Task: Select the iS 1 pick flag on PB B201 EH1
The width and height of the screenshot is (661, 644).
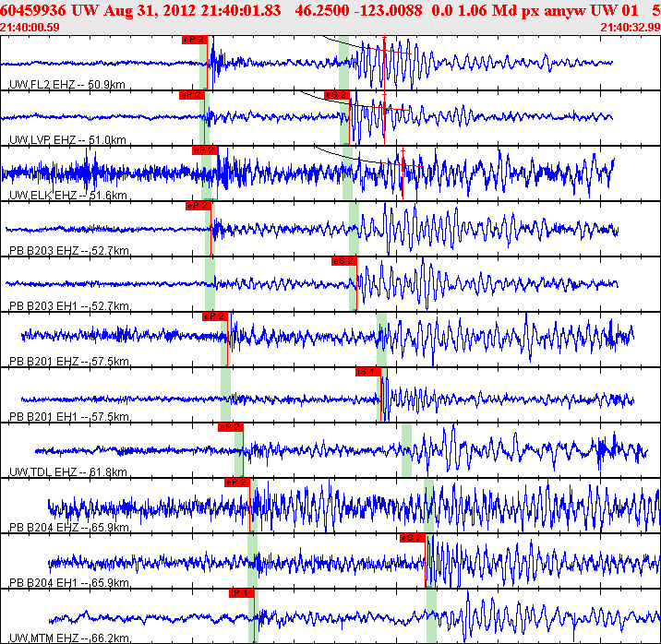Action: pos(368,372)
